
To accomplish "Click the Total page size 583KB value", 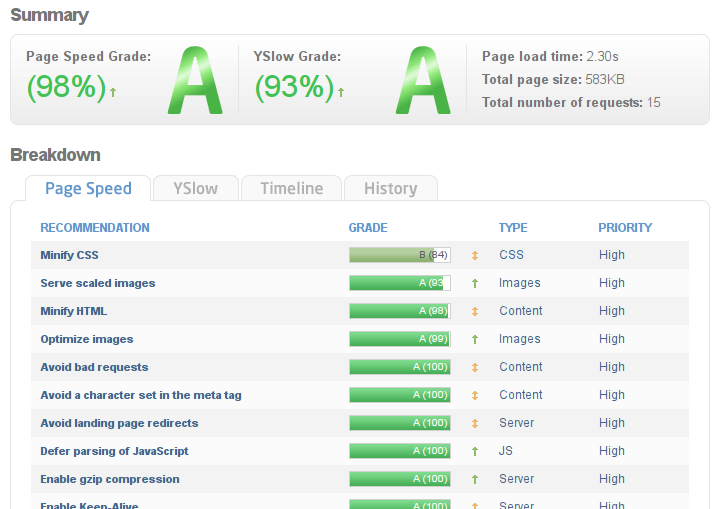I will (604, 79).
